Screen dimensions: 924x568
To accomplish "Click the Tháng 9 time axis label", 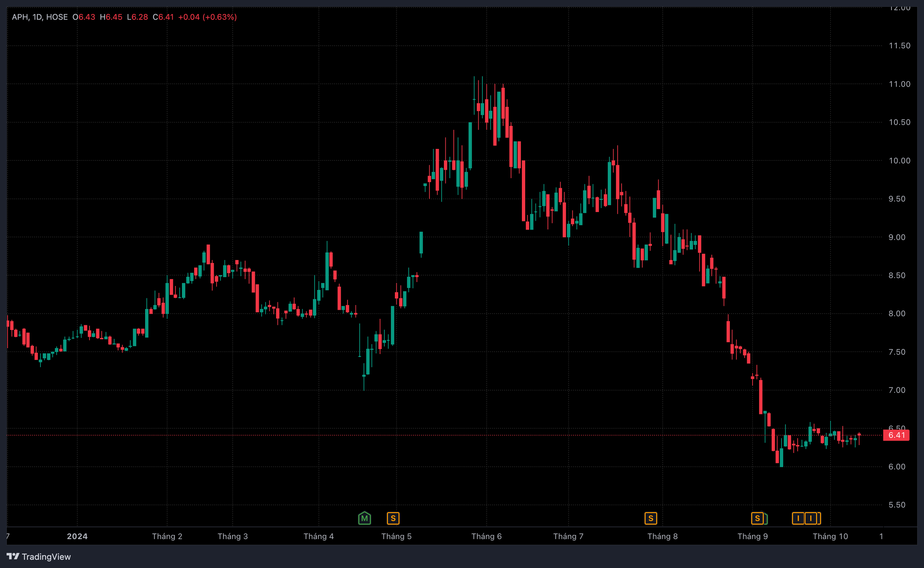I will pos(753,536).
